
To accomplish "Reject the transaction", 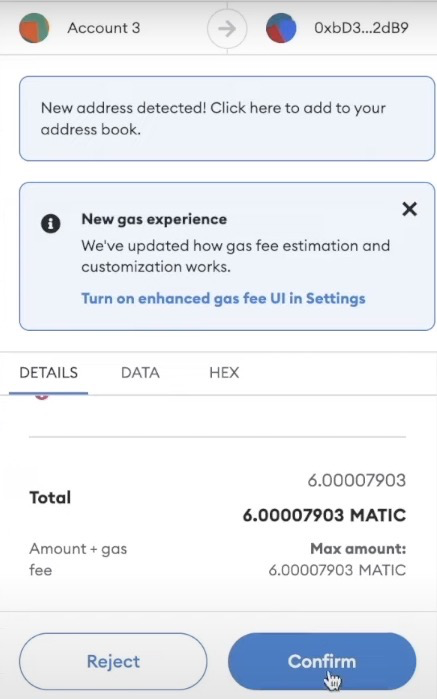I will (x=113, y=661).
